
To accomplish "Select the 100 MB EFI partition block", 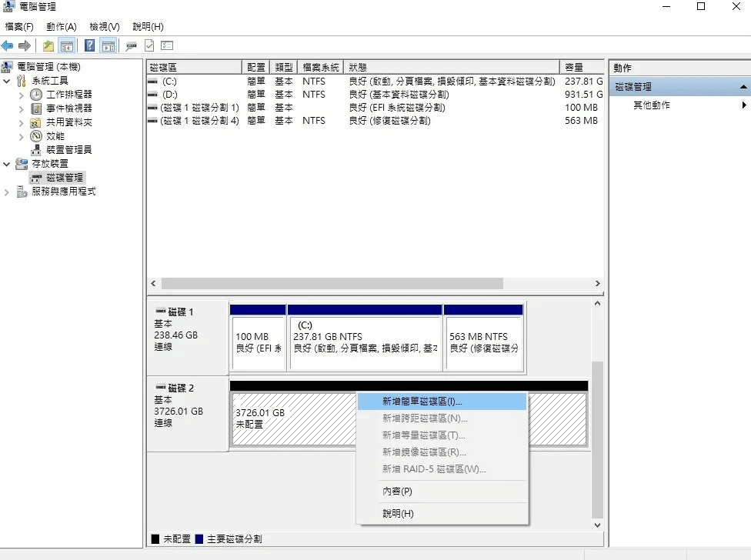I will tap(258, 338).
